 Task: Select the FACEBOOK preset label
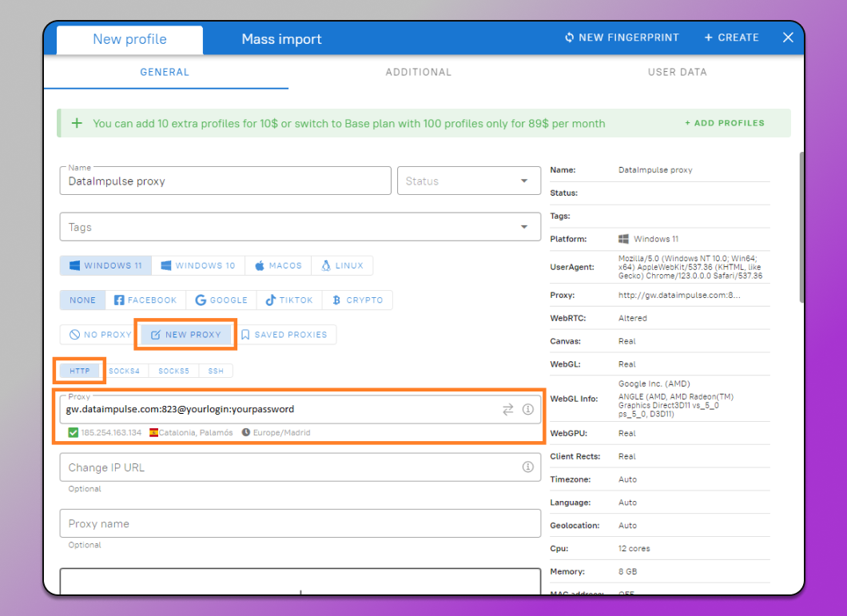coord(153,300)
